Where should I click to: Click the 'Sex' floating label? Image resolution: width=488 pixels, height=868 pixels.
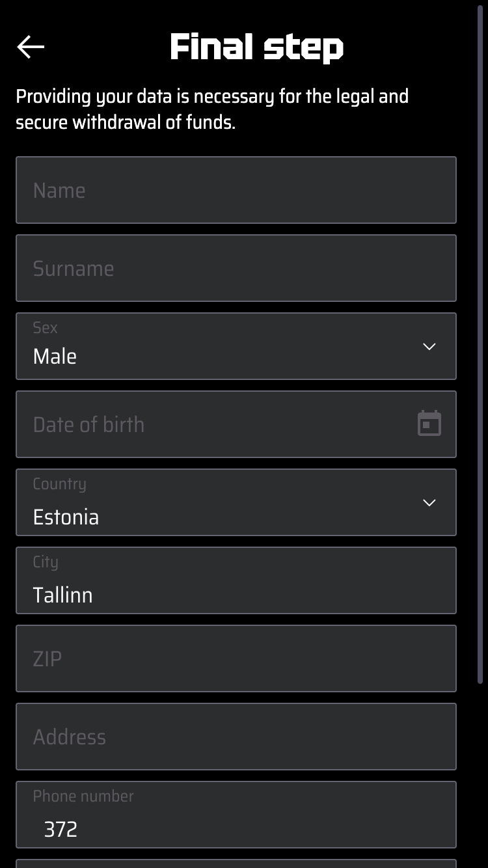[x=45, y=327]
